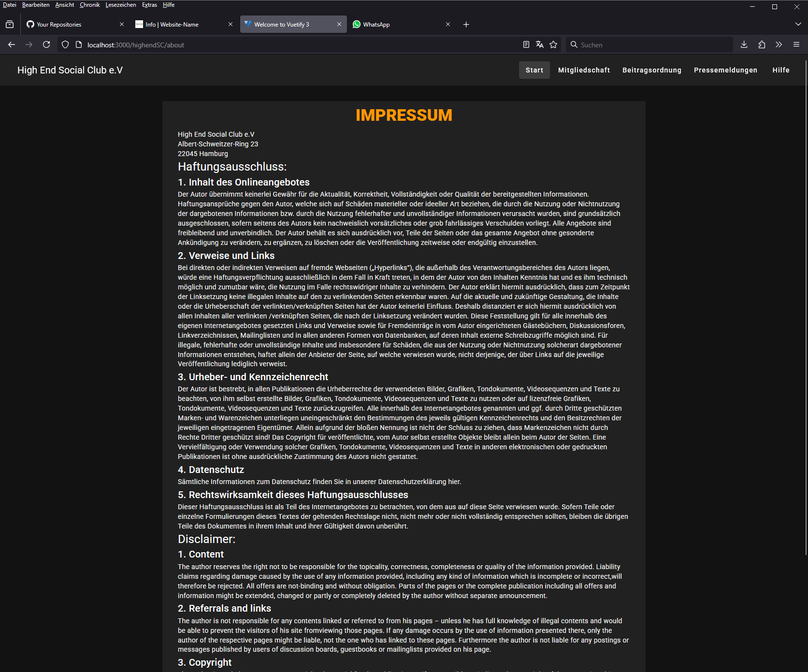Expand more tools overflow chevron
The width and height of the screenshot is (808, 672).
click(x=779, y=44)
